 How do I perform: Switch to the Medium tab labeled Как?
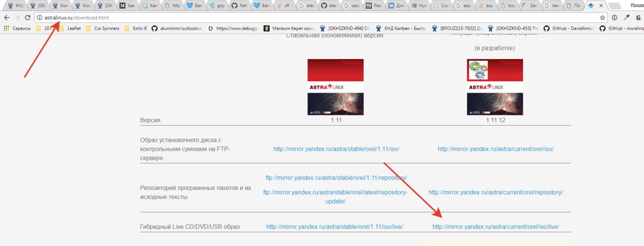click(x=127, y=6)
